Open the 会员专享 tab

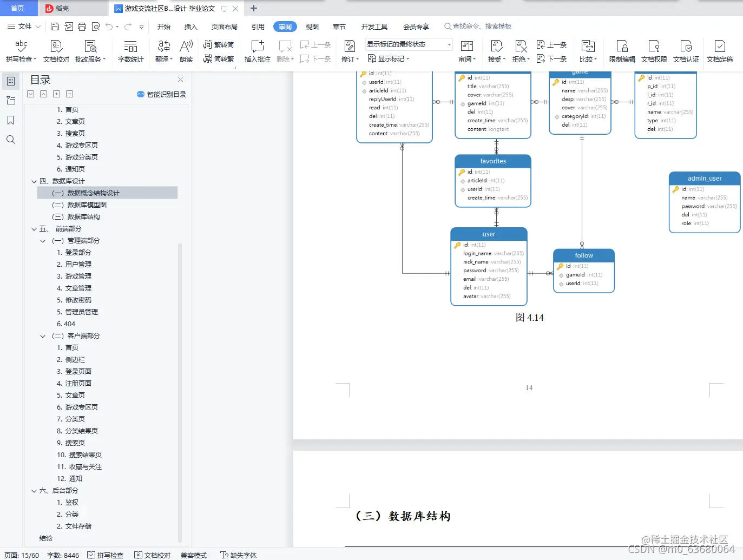[416, 27]
